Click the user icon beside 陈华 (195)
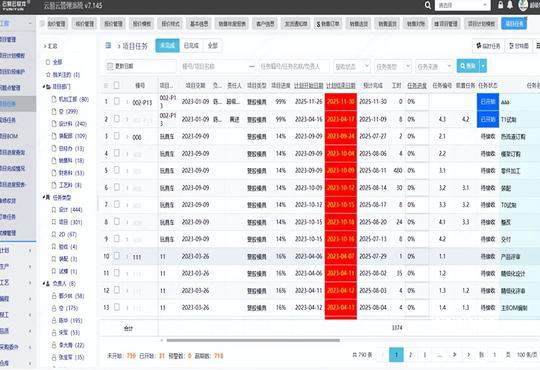 [54, 320]
